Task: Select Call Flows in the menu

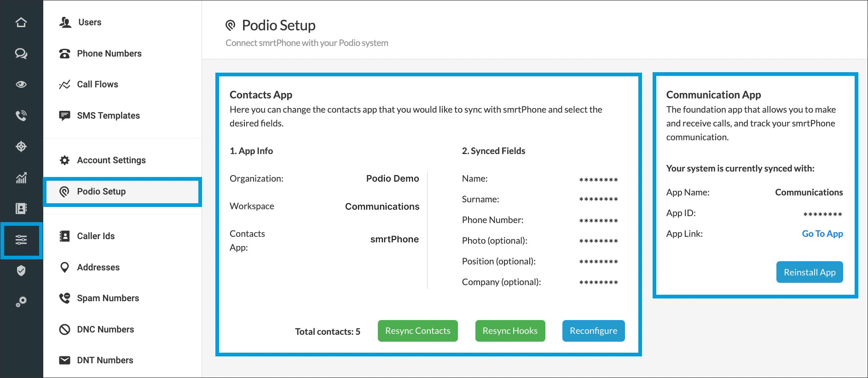Action: (x=97, y=84)
